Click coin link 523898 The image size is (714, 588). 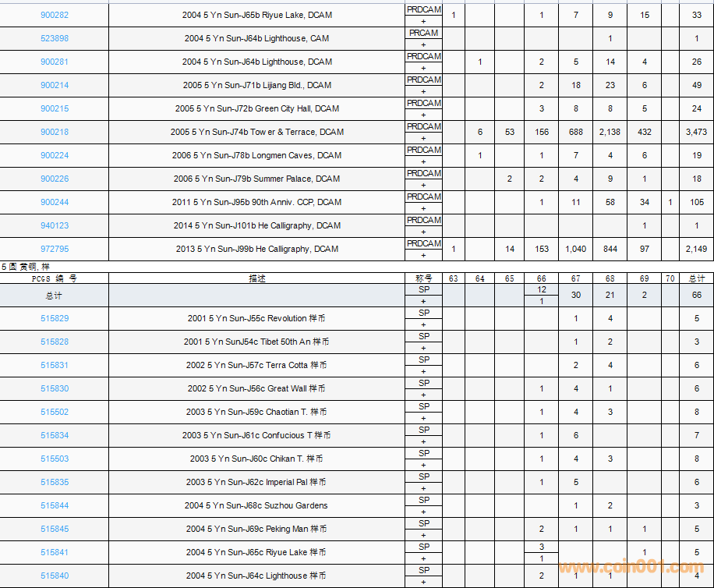coord(55,38)
